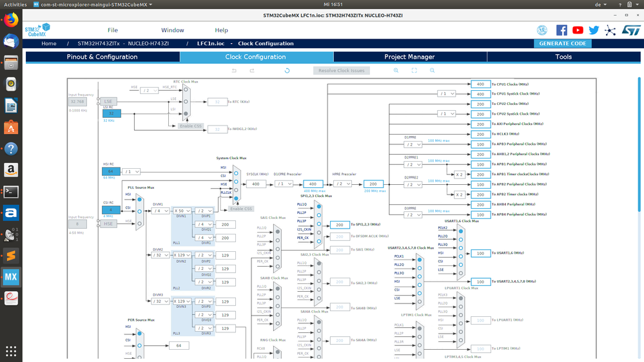Click the anniversary badge icon
Screen dimensions: 644x362
click(542, 30)
